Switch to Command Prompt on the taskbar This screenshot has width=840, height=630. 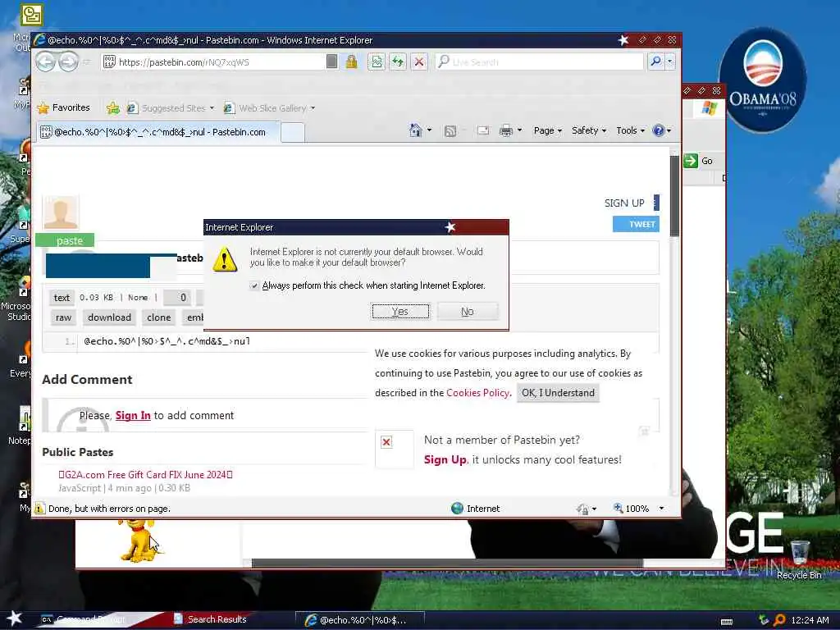click(x=85, y=619)
